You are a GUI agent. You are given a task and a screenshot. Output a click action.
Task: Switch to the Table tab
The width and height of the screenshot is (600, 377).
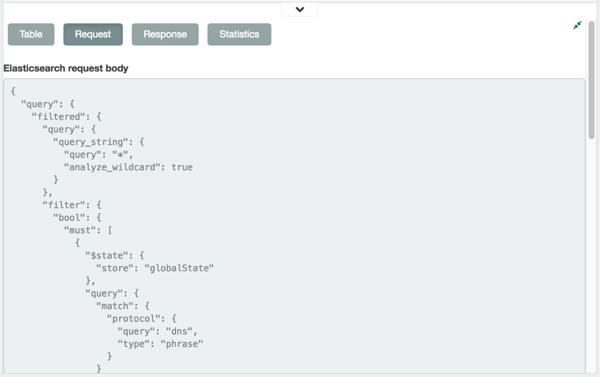(31, 34)
